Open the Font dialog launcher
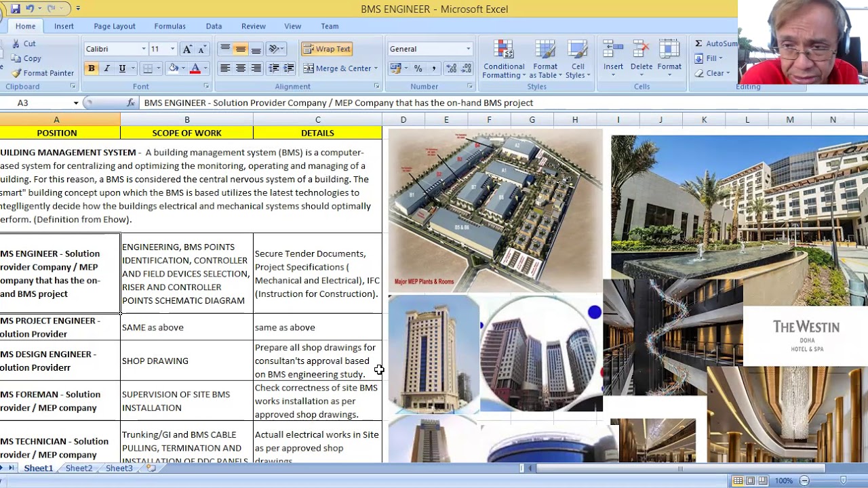868x488 pixels. [x=206, y=87]
